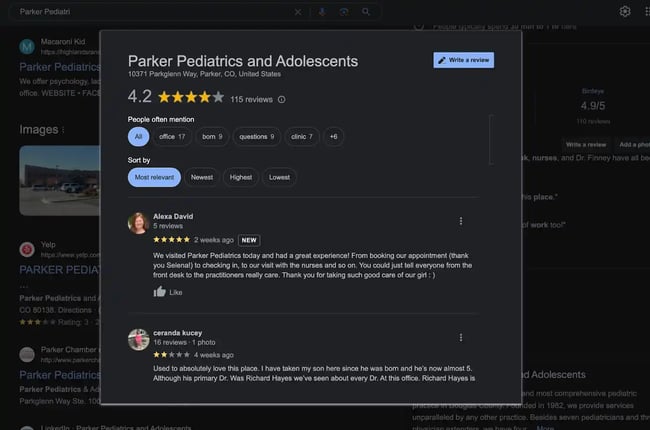Select the 'All' mention filter chip
The height and width of the screenshot is (430, 650).
139,137
